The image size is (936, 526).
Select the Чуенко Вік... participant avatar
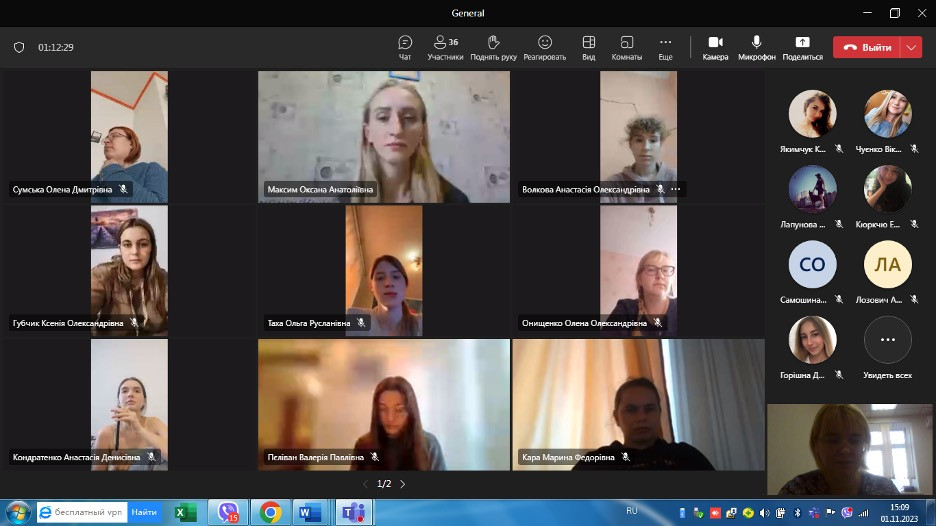(x=888, y=114)
